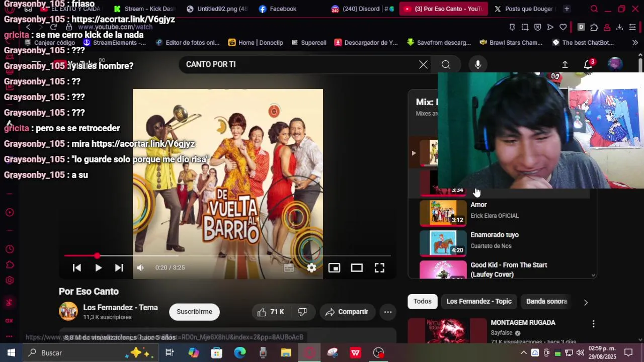
Task: Open the YouTube upload/create button
Action: [x=565, y=64]
